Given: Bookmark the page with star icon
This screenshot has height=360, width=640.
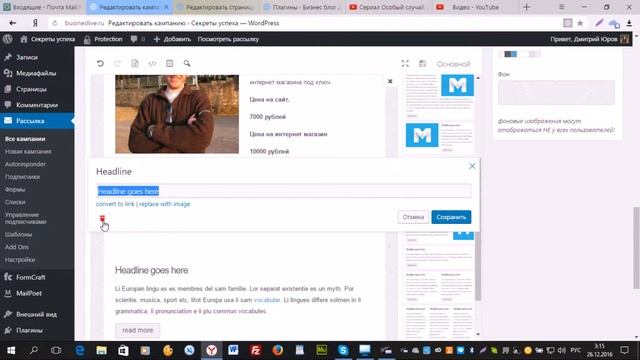Looking at the screenshot, I should coord(580,23).
